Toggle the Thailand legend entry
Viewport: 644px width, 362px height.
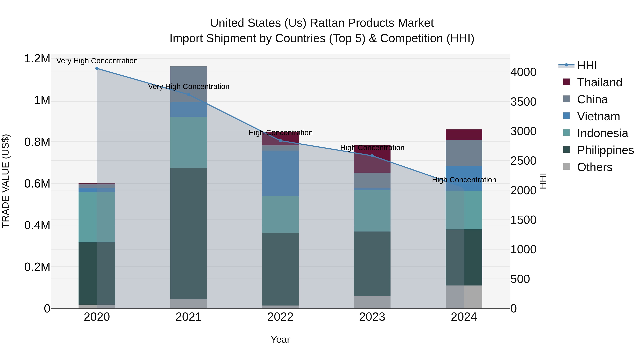pos(592,82)
